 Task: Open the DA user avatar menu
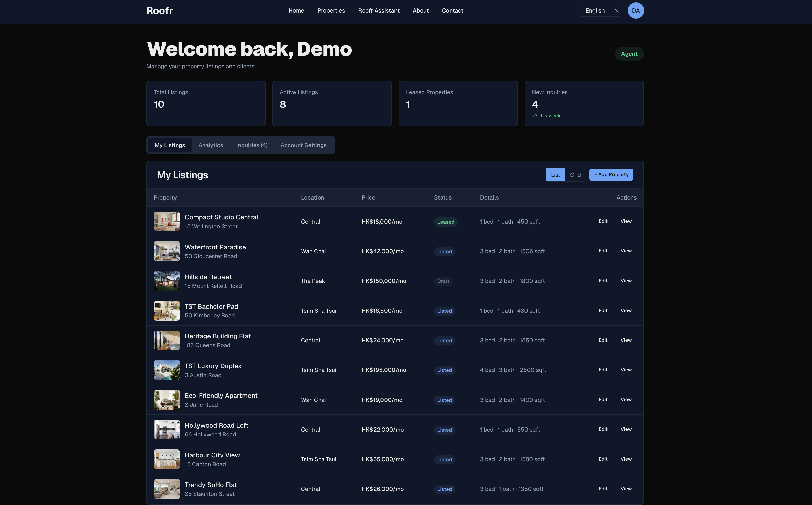pyautogui.click(x=635, y=11)
